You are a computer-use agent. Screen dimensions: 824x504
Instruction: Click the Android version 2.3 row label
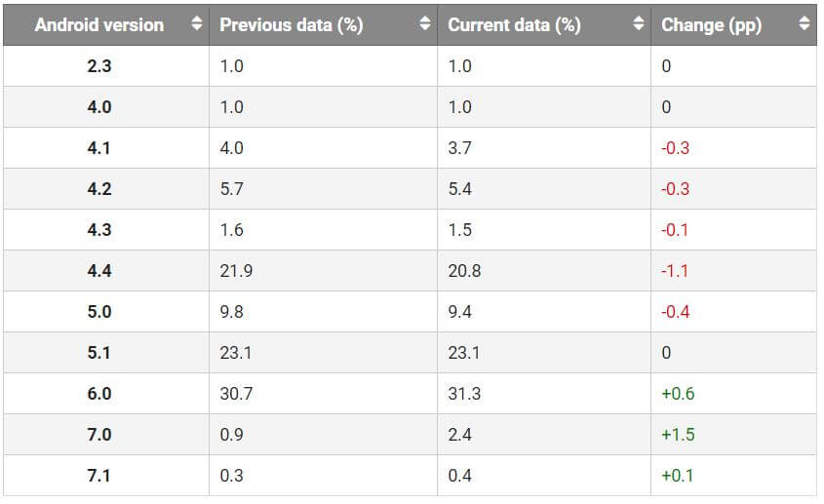click(99, 66)
